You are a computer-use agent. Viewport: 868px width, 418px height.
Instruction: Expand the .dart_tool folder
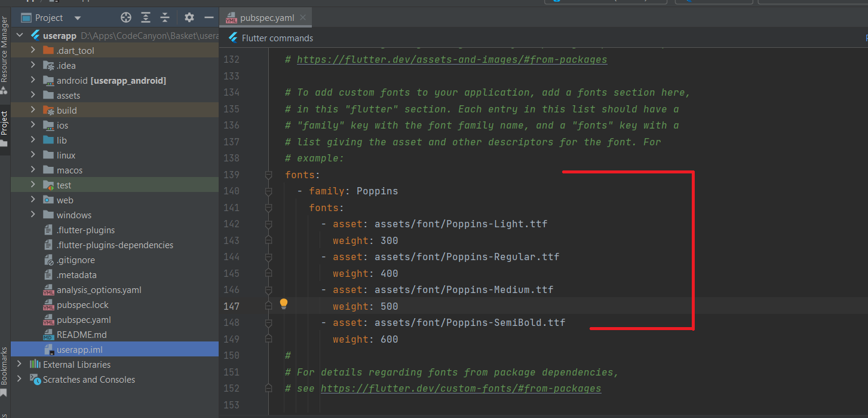[x=33, y=50]
